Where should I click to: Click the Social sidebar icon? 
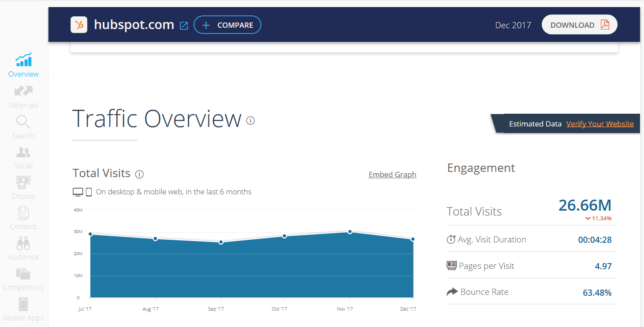(x=23, y=152)
